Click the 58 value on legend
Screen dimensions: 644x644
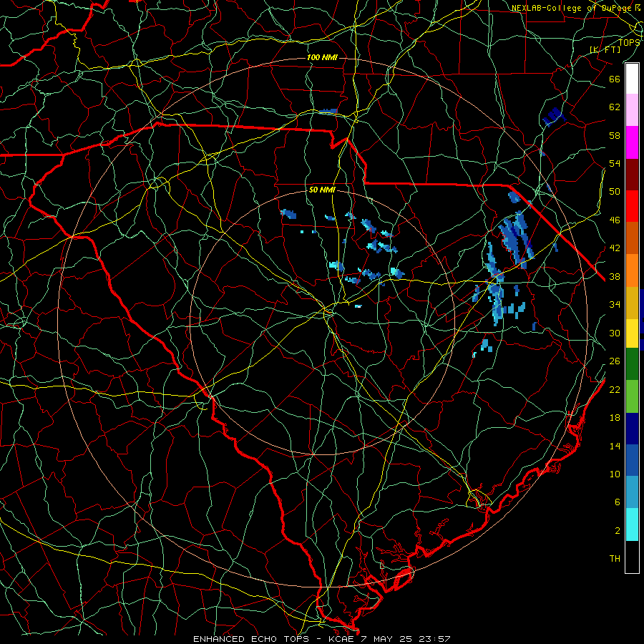coord(615,135)
